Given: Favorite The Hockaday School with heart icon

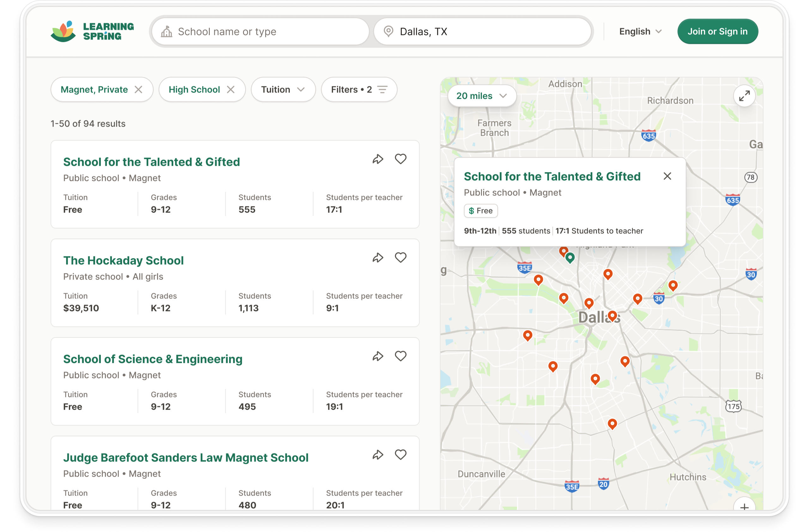Looking at the screenshot, I should click(x=400, y=257).
